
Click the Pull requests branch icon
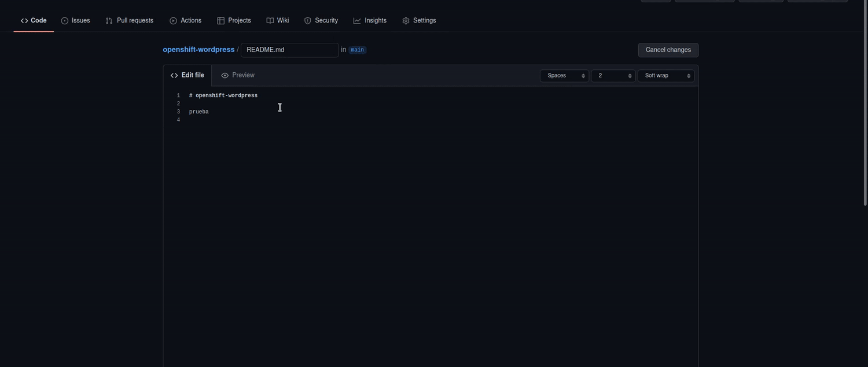click(x=109, y=21)
